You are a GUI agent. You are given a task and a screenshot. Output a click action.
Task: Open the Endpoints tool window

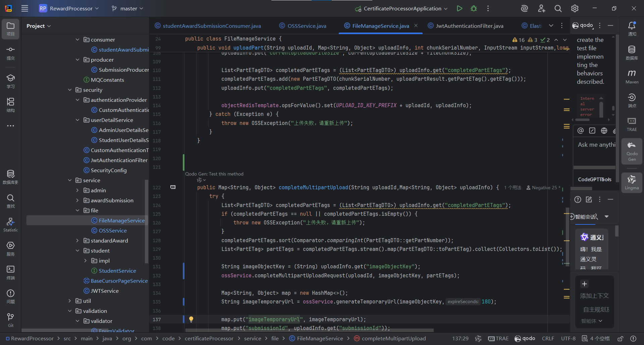[x=632, y=100]
